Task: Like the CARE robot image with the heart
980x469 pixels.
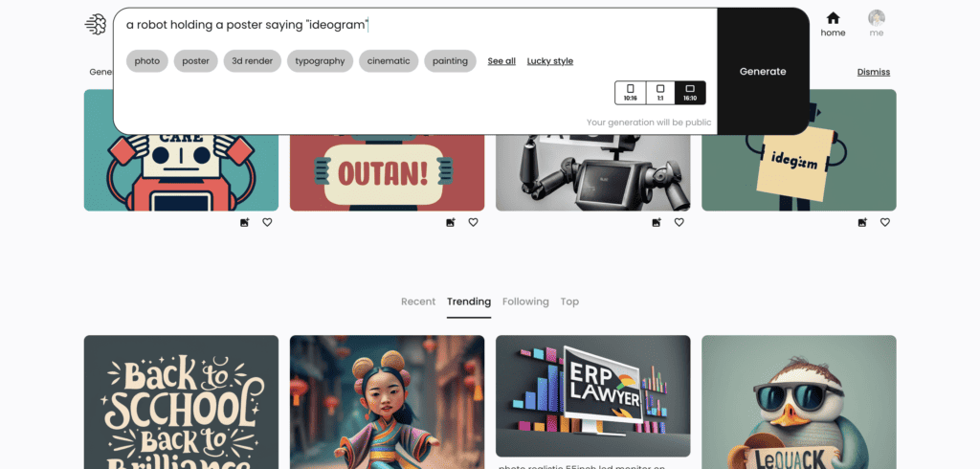Action: [x=267, y=222]
